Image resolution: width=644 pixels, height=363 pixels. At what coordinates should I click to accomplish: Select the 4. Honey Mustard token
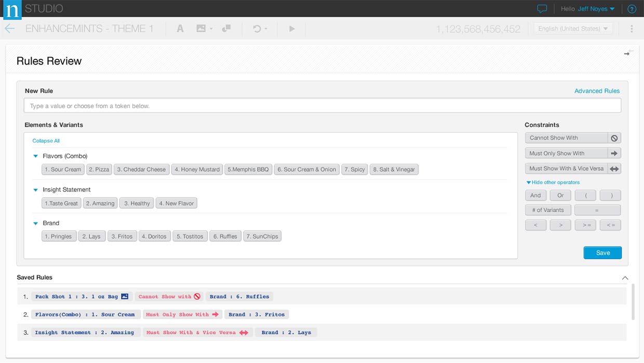pos(197,170)
